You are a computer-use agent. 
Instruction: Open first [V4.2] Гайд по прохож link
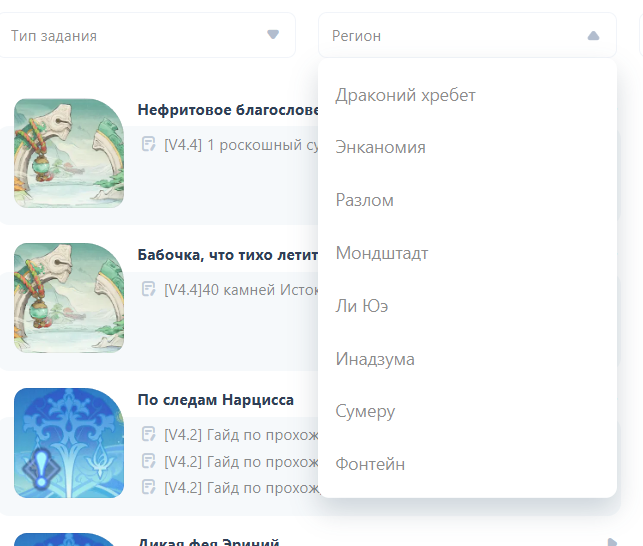241,434
